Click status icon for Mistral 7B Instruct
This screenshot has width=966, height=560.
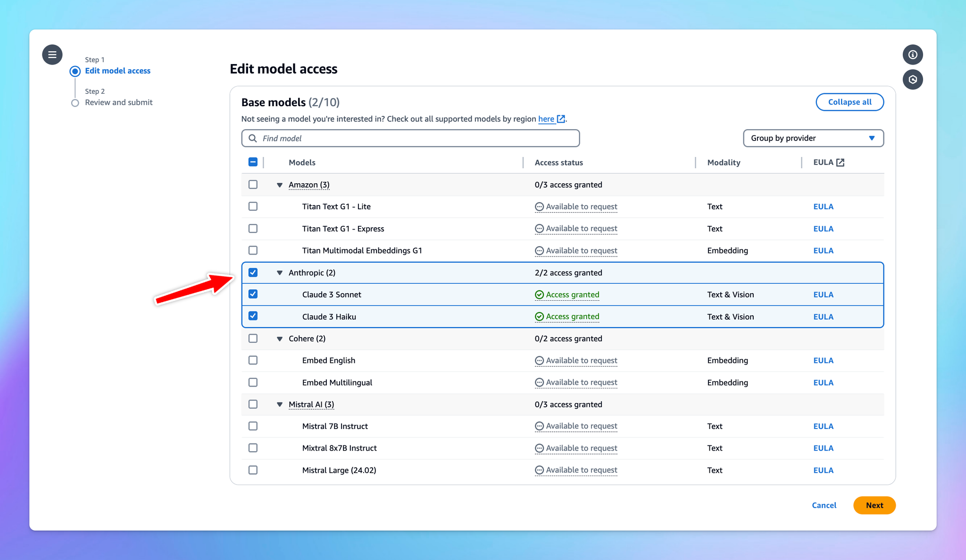539,426
